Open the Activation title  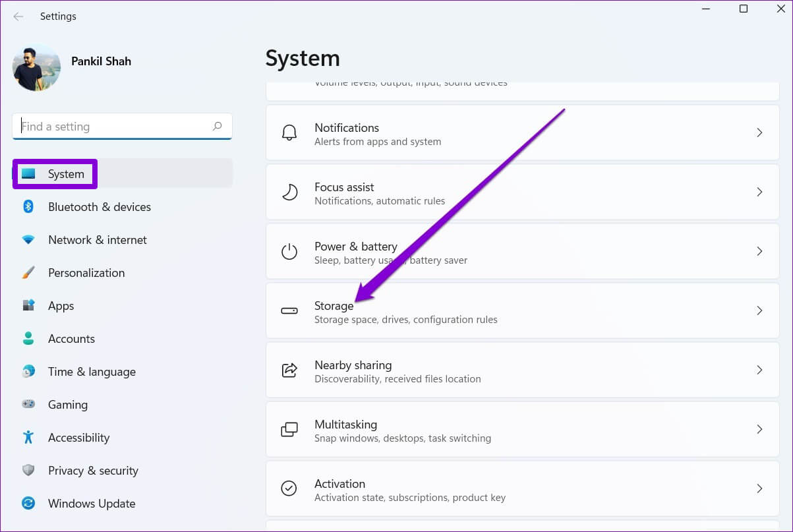point(340,484)
